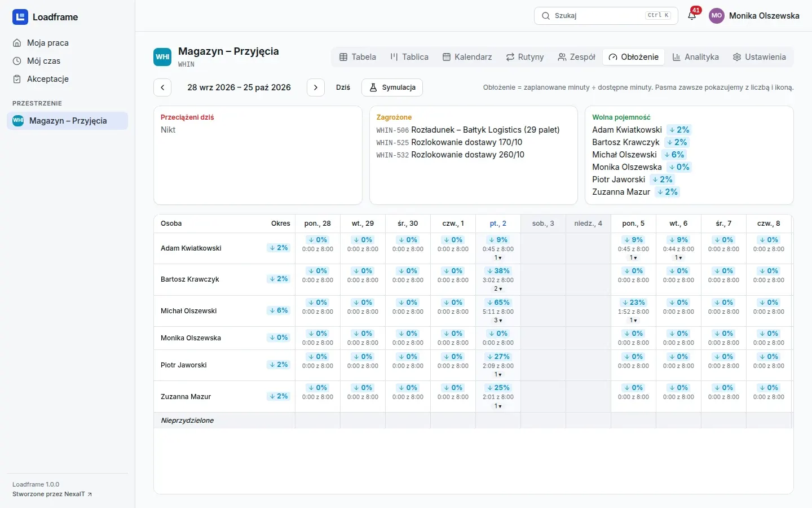The image size is (812, 508).
Task: Click the Bartosz Krawczyk 38% cell
Action: 498,279
